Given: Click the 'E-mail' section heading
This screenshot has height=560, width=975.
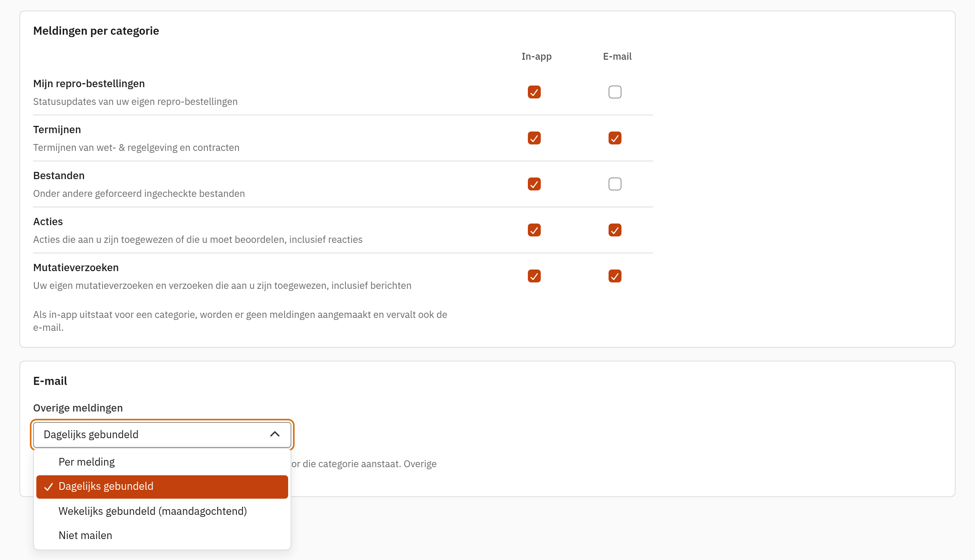Looking at the screenshot, I should coord(50,381).
